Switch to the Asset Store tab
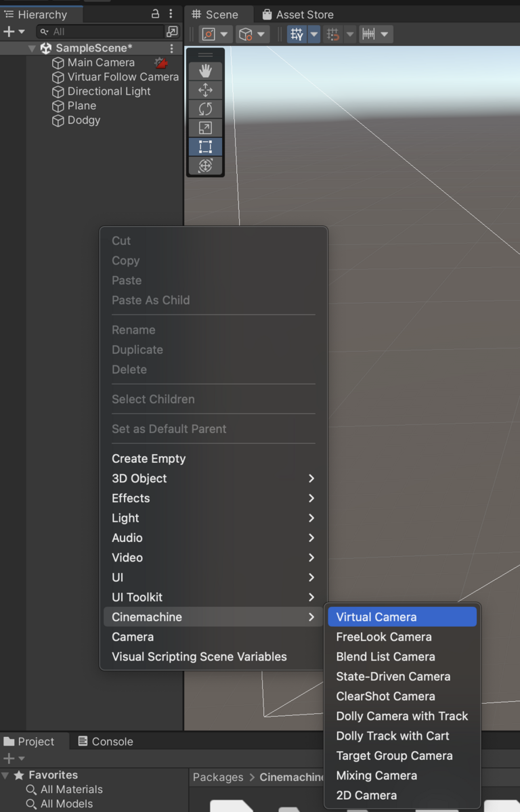The image size is (520, 812). click(x=297, y=14)
